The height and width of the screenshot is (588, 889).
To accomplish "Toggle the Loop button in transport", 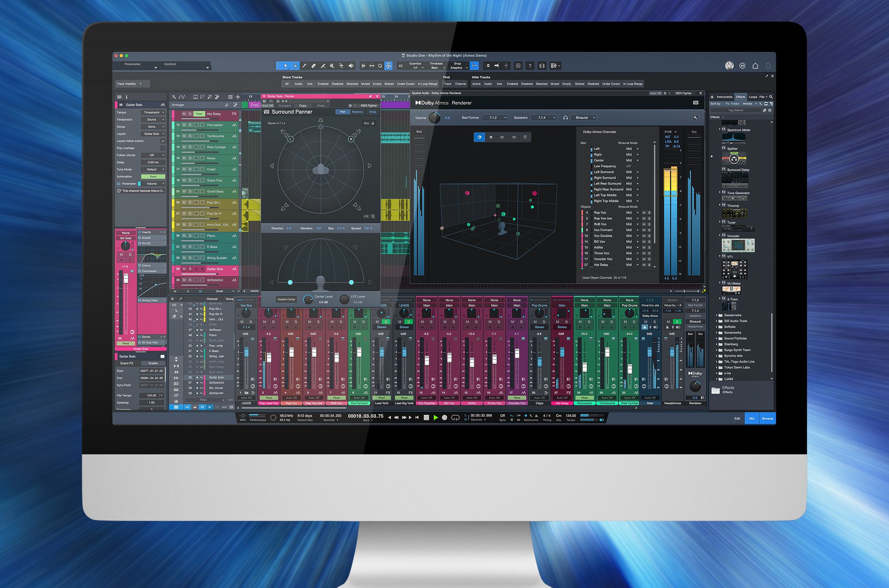I will click(455, 417).
